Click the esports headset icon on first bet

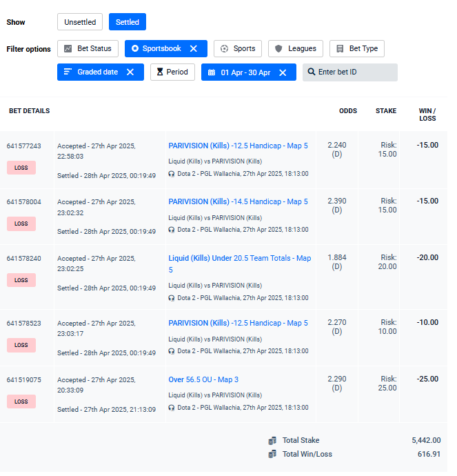click(x=172, y=174)
